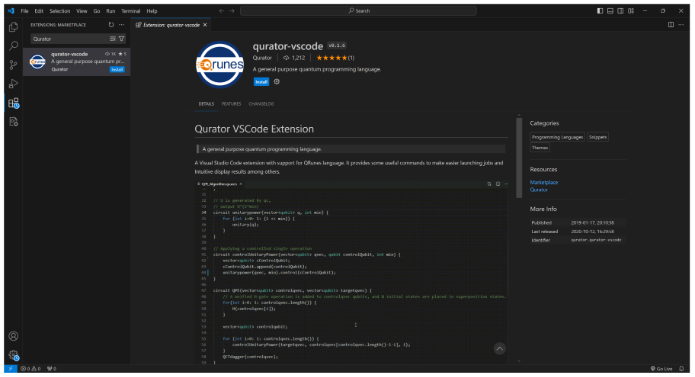Open the Accounts icon in activity bar
Image resolution: width=695 pixels, height=377 pixels.
pos(13,336)
